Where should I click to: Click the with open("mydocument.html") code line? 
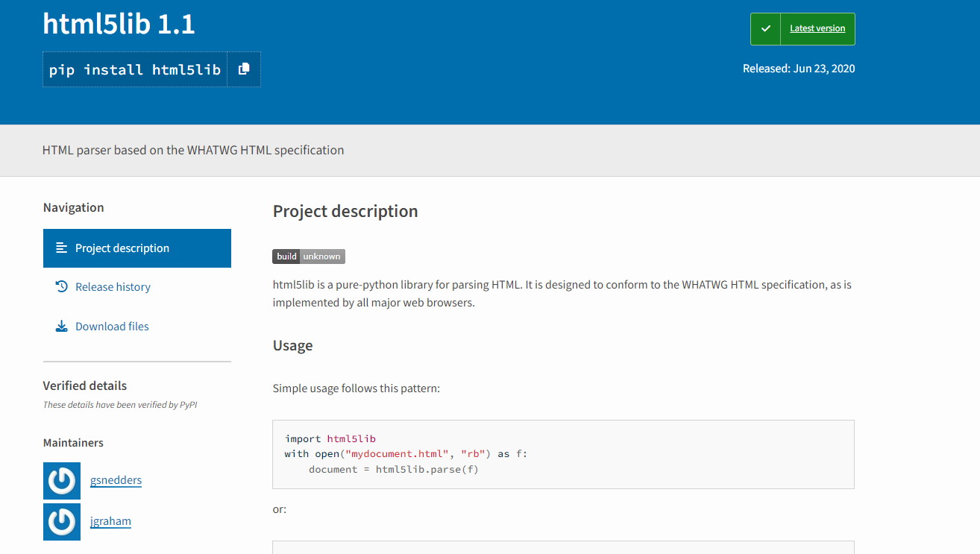(x=406, y=453)
